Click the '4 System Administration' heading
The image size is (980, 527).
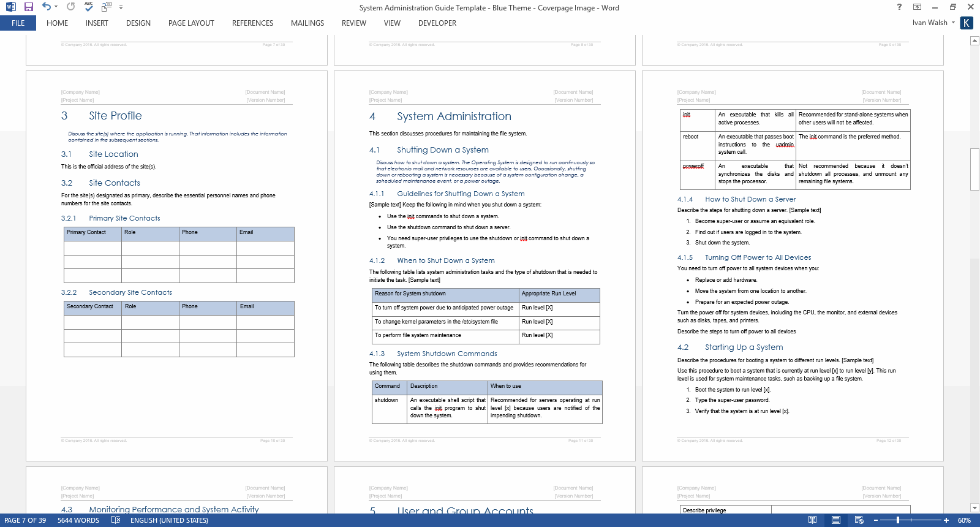tap(440, 116)
